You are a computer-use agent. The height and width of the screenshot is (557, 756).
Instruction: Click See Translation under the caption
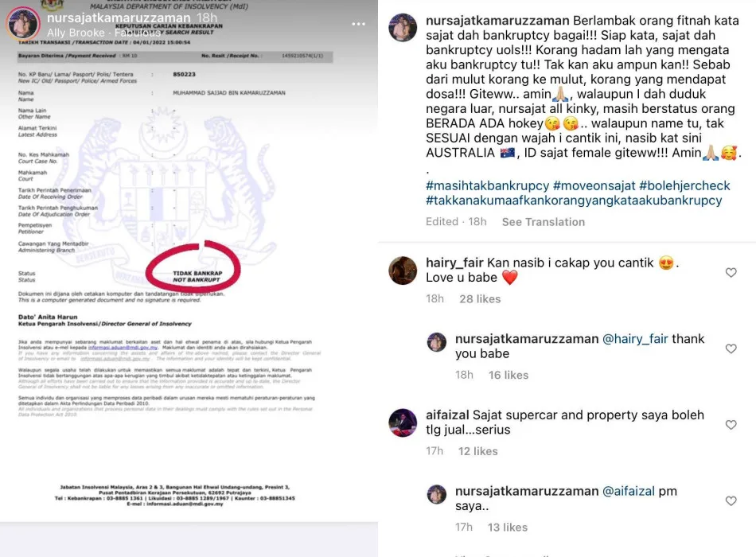[543, 222]
